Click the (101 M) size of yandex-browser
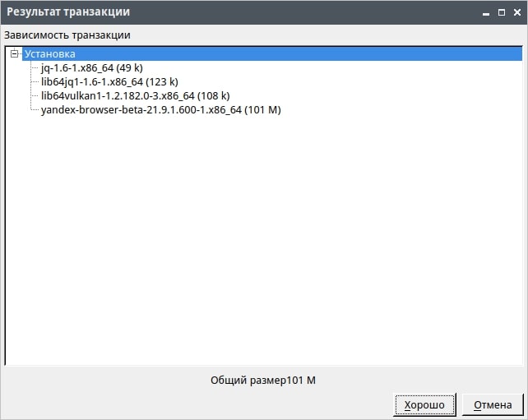 click(263, 110)
